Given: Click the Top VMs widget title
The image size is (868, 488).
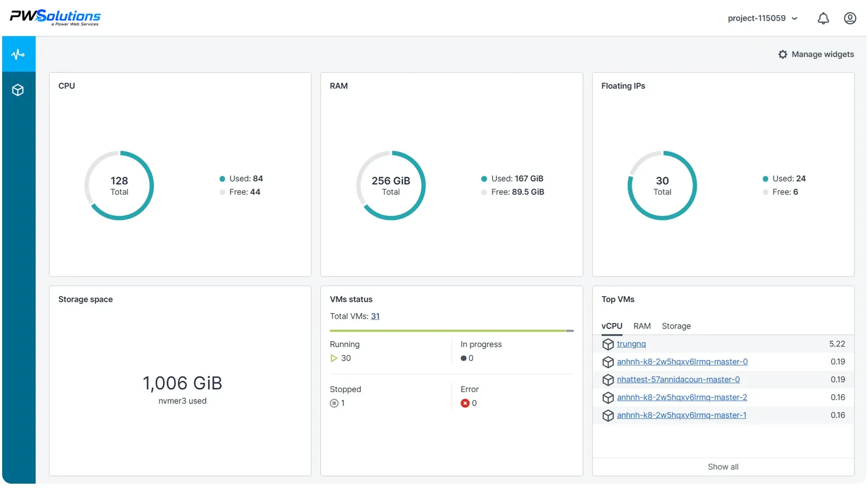Looking at the screenshot, I should point(618,300).
